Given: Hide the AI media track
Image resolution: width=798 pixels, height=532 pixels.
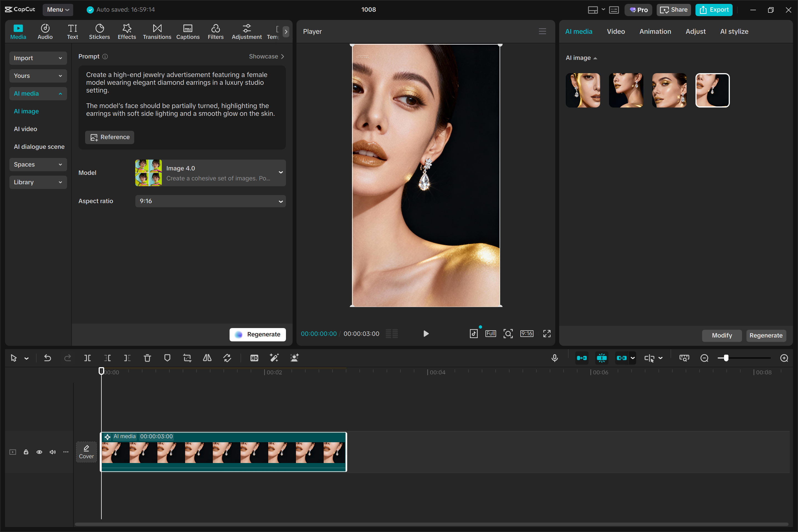Looking at the screenshot, I should [x=39, y=452].
